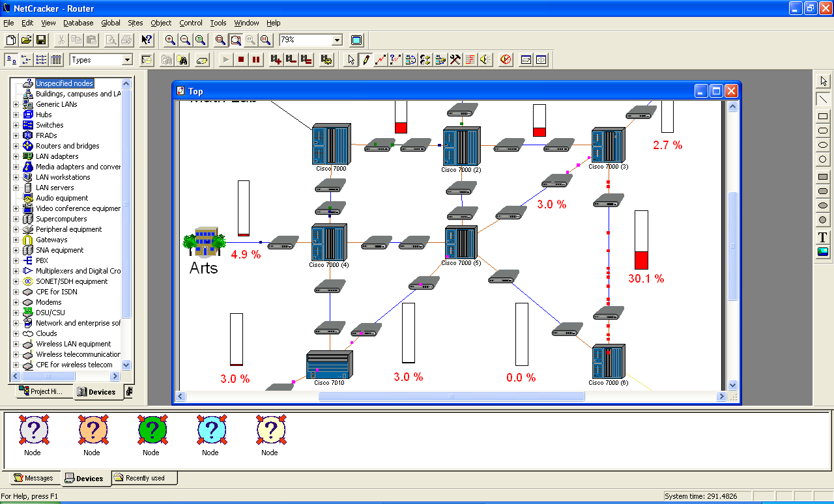Expand the LAN servers node

click(16, 188)
